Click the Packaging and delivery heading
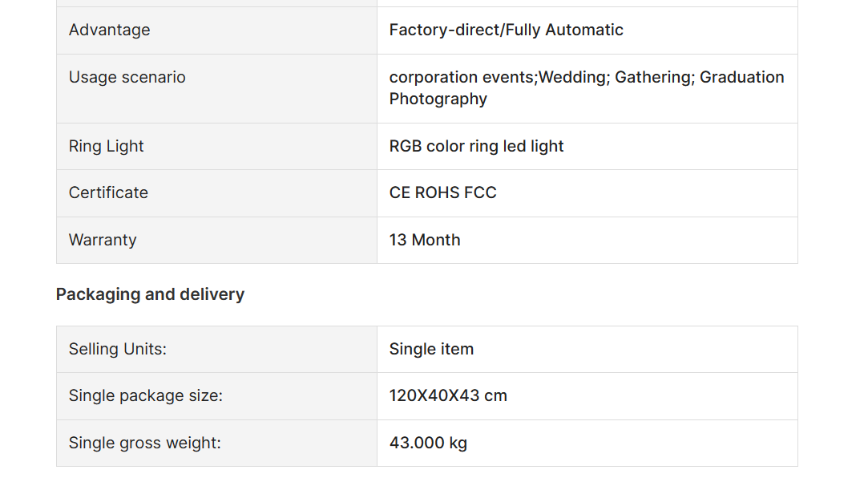Image resolution: width=868 pixels, height=478 pixels. (x=150, y=294)
